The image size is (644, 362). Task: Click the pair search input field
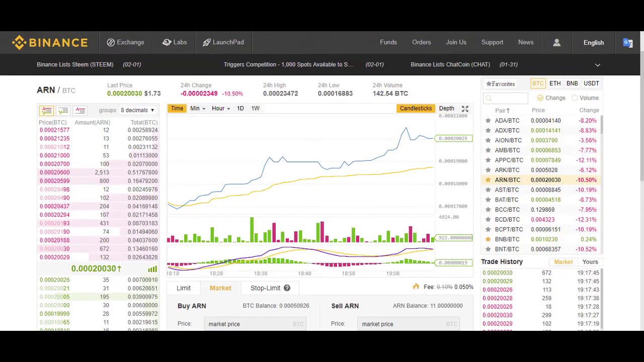click(506, 99)
